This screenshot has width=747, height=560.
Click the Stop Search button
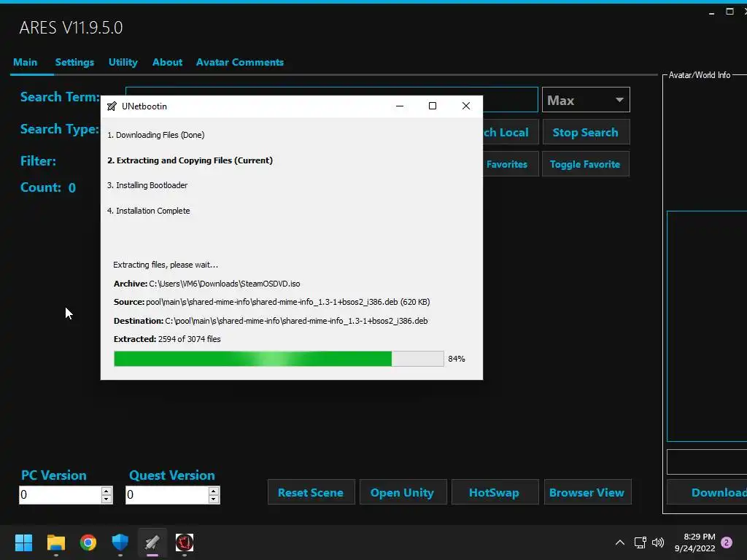point(586,133)
